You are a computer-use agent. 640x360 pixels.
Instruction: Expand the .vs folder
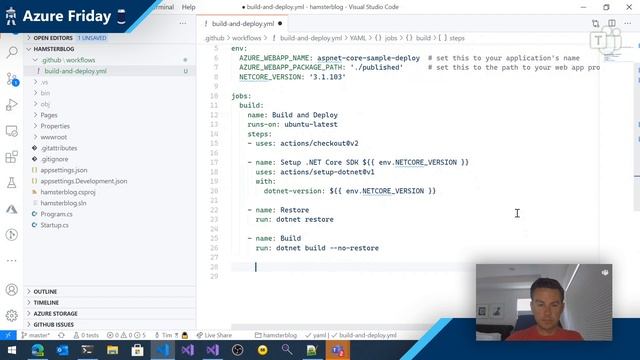pos(109,82)
